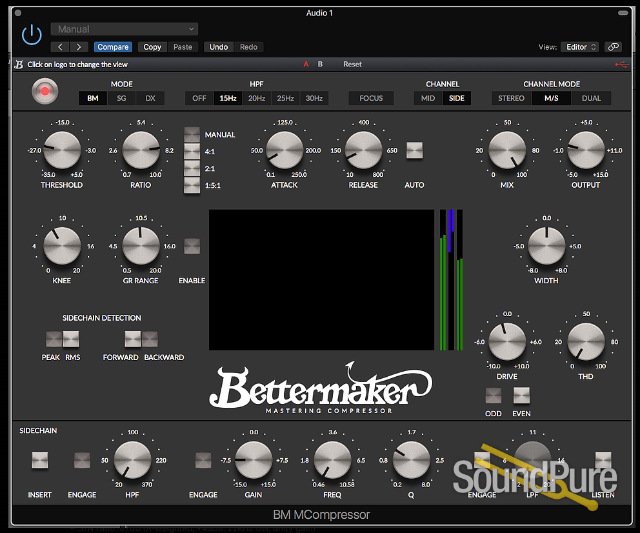Click the THRESHOLD knob
The image size is (640, 533).
pos(62,150)
